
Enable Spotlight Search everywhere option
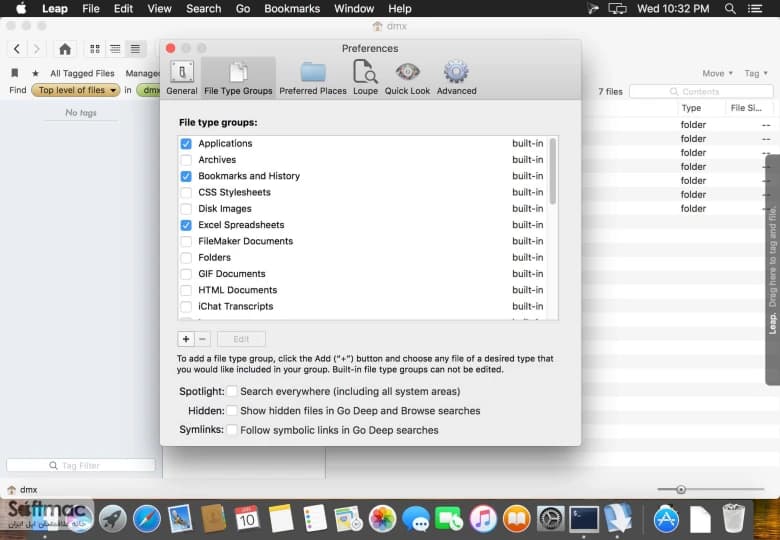pos(232,391)
